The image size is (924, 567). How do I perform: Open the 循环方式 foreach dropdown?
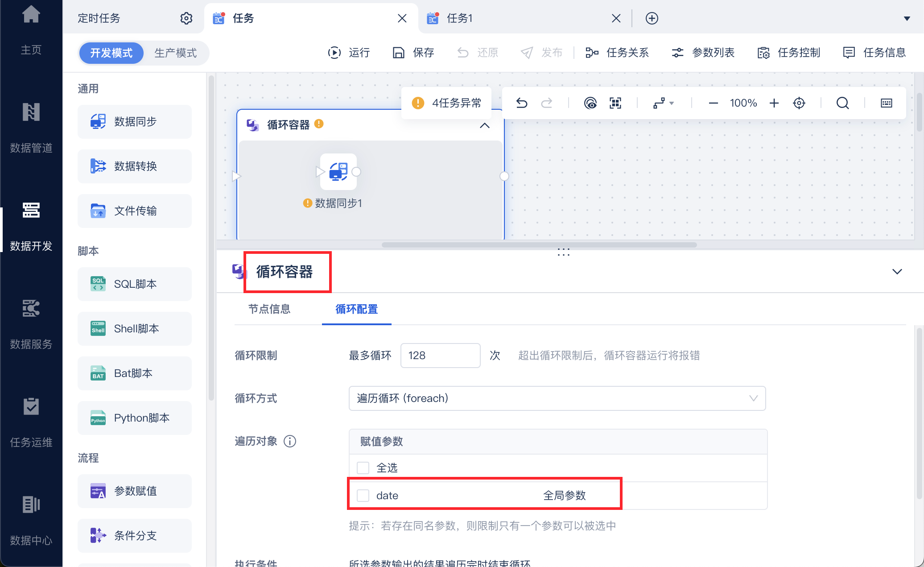click(557, 398)
